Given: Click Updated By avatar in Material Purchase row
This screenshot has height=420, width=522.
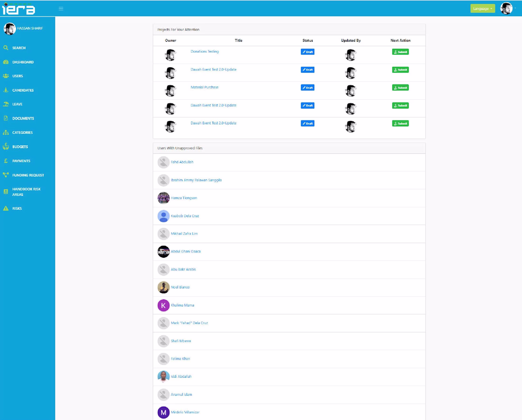Looking at the screenshot, I should click(351, 91).
